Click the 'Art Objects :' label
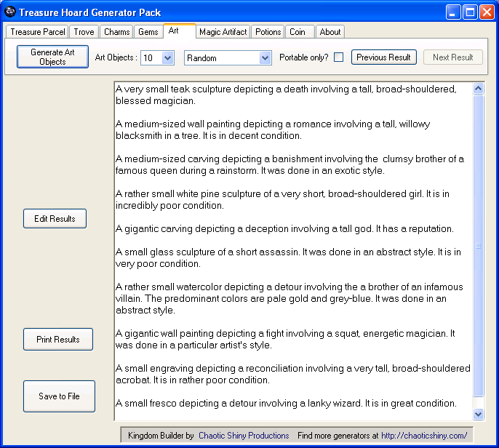The width and height of the screenshot is (499, 448). point(116,57)
